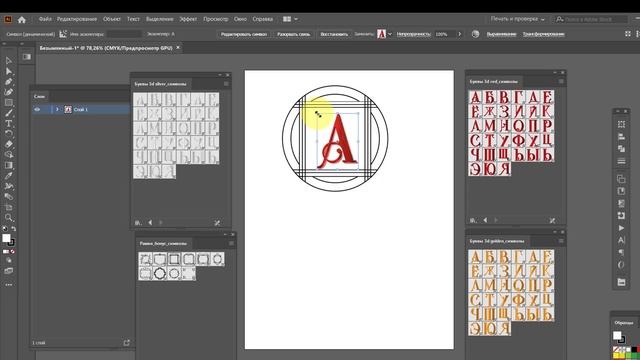Open panel menu of frames symbols panel
Viewport: 640px width, 360px height.
pos(231,243)
